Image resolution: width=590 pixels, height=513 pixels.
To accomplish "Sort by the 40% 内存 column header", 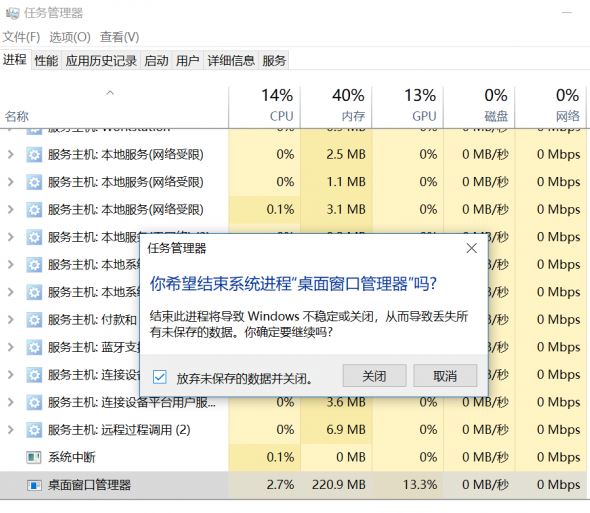I will coord(336,108).
